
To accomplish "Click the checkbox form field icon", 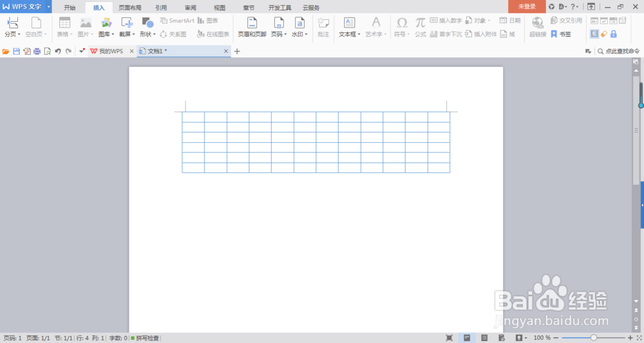I will [604, 21].
